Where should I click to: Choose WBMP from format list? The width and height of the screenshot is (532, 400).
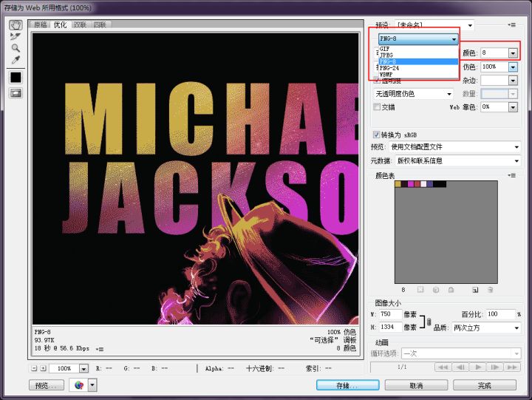click(x=418, y=74)
